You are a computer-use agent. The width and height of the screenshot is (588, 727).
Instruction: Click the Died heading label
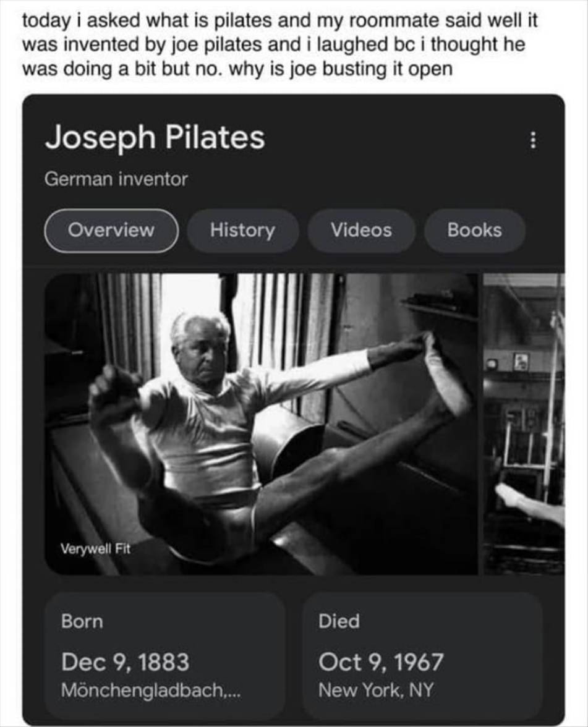[339, 621]
